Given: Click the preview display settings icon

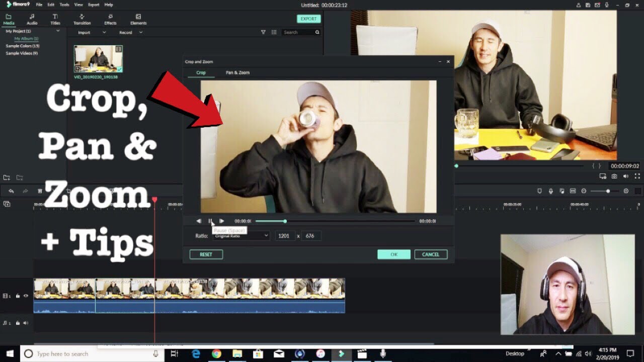Looking at the screenshot, I should pyautogui.click(x=603, y=176).
